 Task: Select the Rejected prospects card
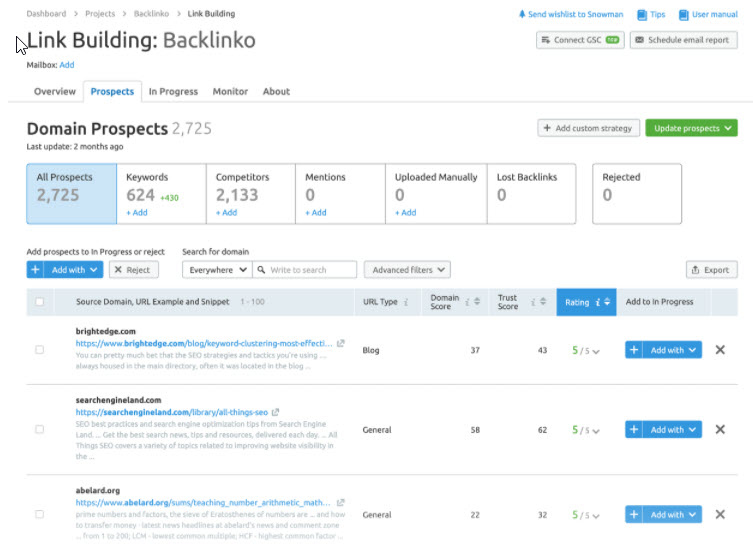click(x=637, y=194)
